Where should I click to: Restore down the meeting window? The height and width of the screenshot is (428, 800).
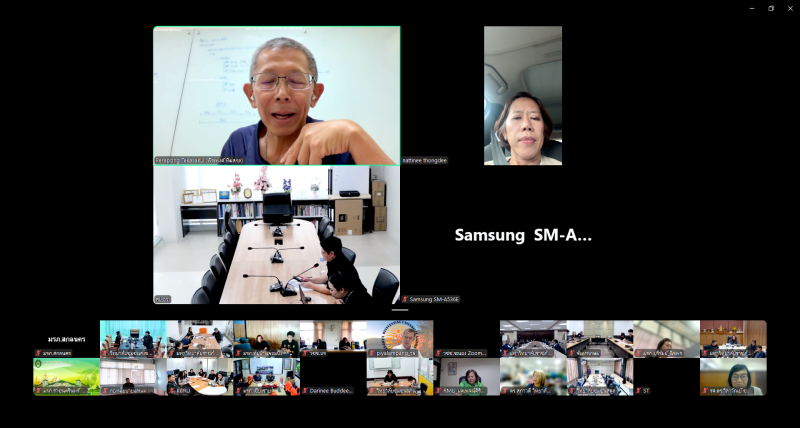pos(771,8)
